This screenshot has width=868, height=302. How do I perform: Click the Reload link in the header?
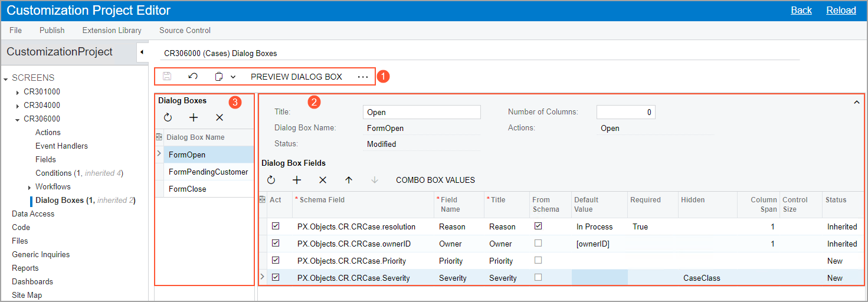841,10
